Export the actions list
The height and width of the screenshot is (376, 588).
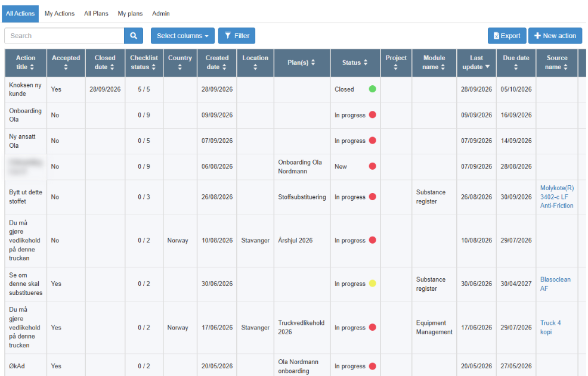point(507,36)
